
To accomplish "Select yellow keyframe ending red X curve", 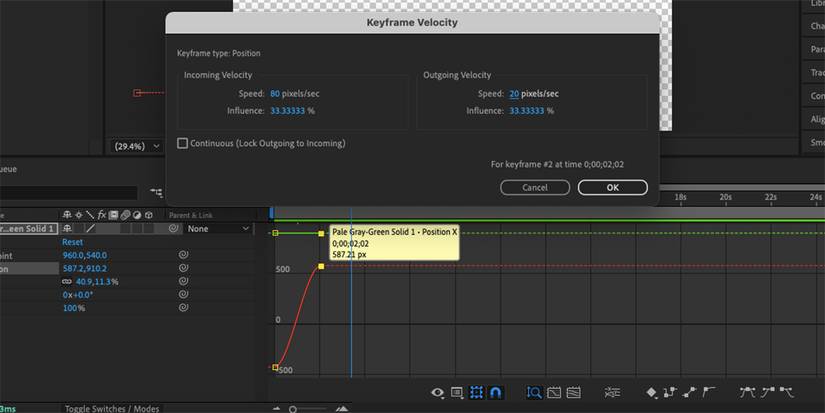I will click(321, 266).
